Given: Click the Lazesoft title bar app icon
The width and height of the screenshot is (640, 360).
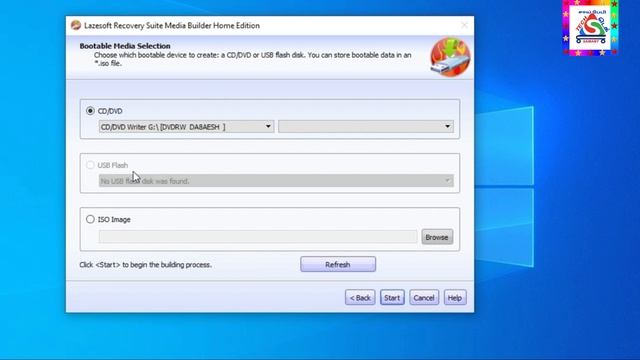Looking at the screenshot, I should (76, 25).
